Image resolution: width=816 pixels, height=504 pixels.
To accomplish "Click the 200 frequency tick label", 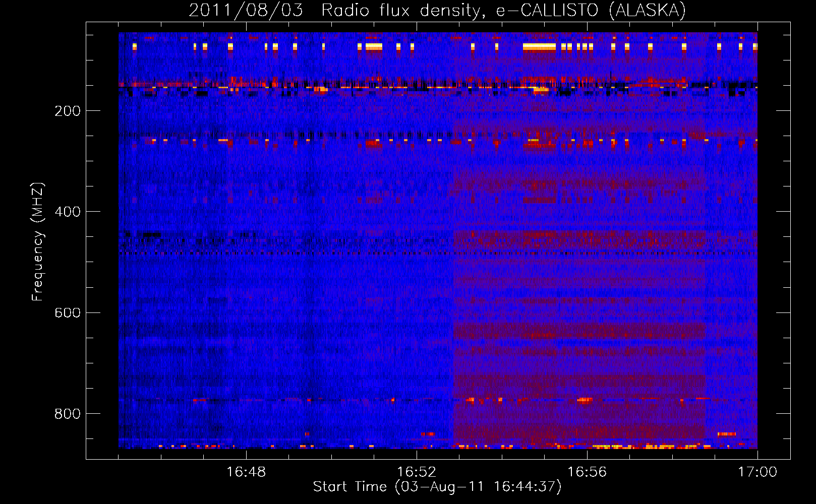I will point(68,111).
